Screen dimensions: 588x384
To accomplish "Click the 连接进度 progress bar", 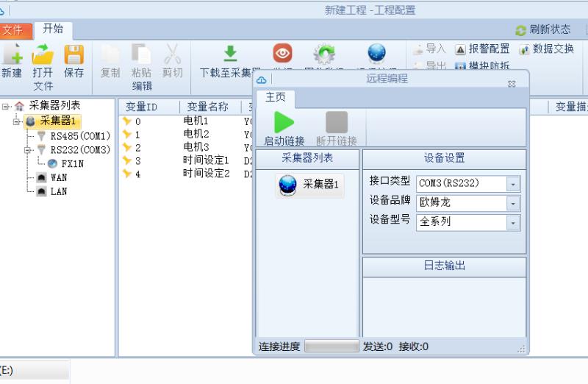I will click(331, 346).
